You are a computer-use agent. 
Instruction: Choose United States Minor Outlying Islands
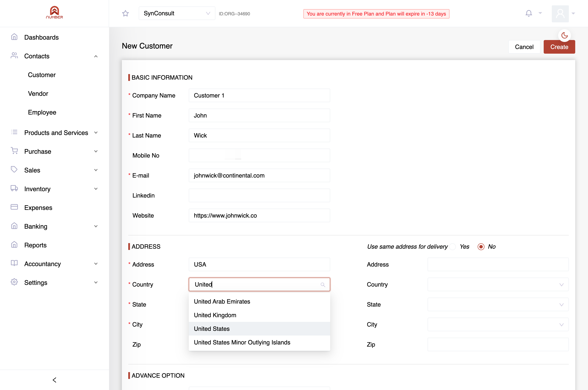pos(259,342)
